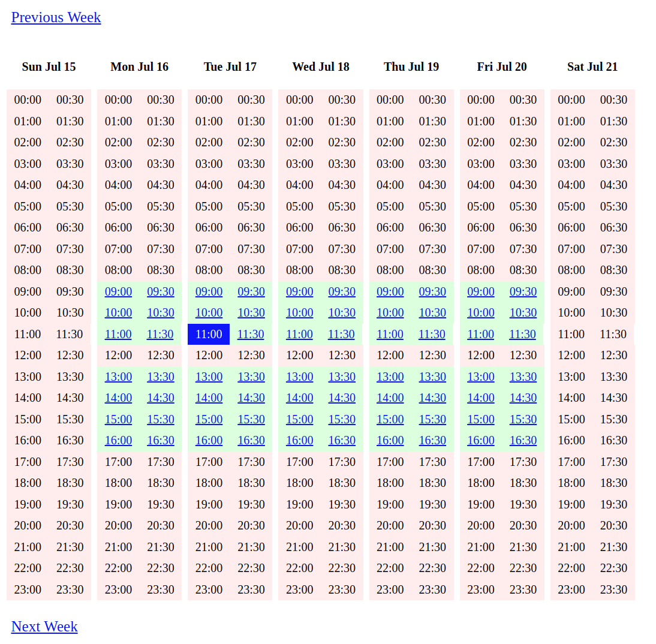Choose 14:30 on Thursday Jul 19
The width and height of the screenshot is (656, 644).
coord(432,398)
